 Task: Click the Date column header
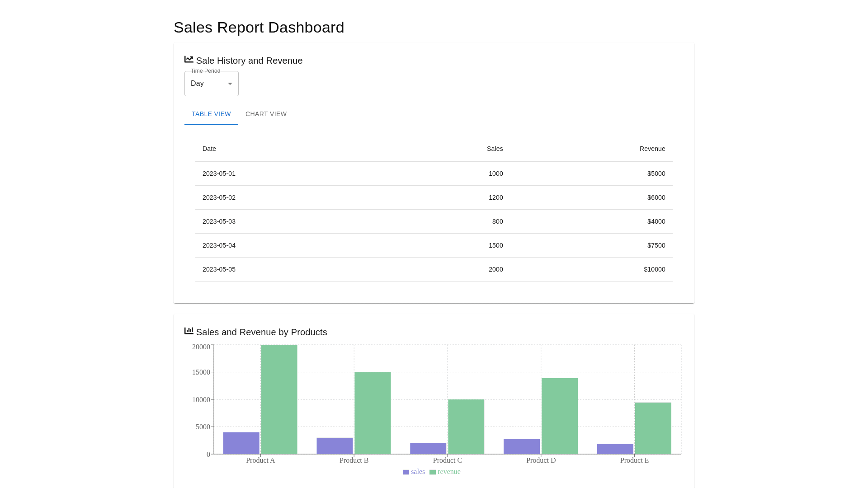coord(209,149)
